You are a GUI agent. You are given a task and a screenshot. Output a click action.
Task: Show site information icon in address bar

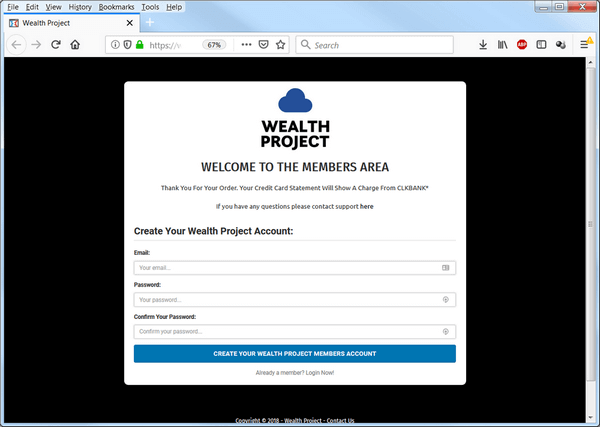point(115,45)
